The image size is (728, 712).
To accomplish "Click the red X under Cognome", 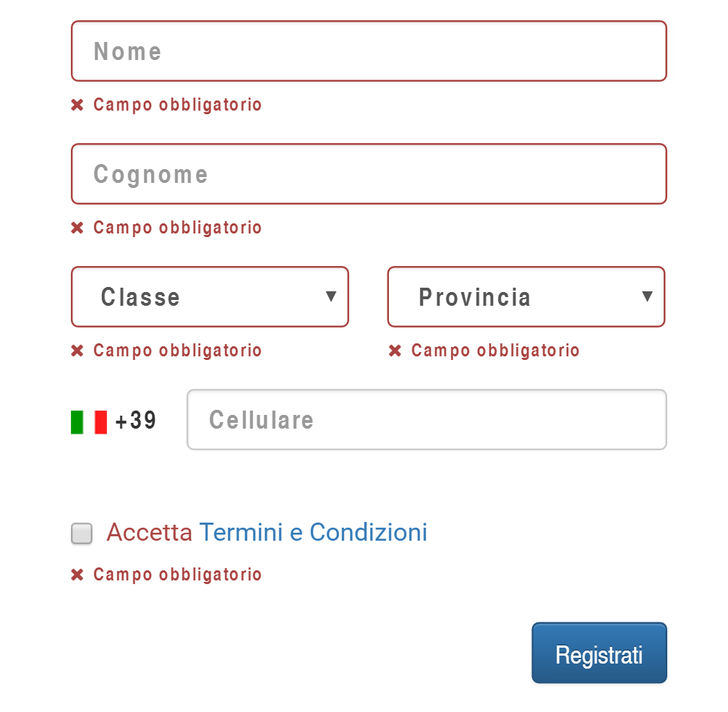I will (77, 228).
